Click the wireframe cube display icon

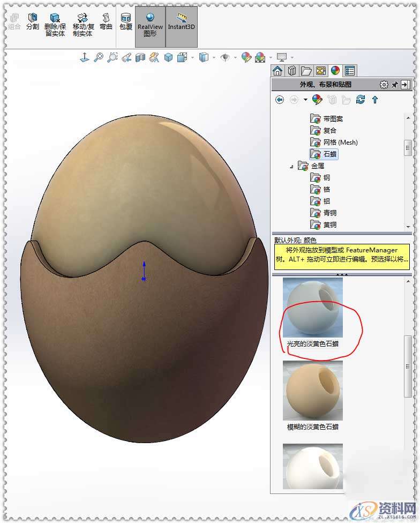182,57
